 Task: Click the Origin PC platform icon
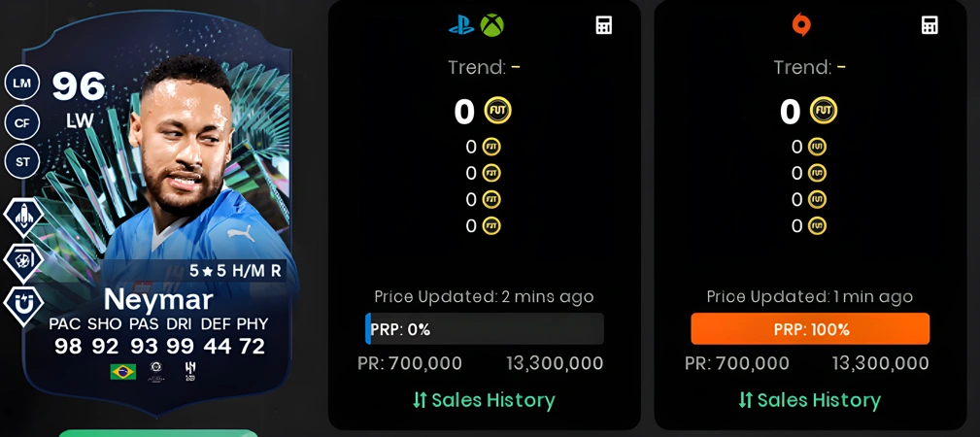tap(800, 25)
